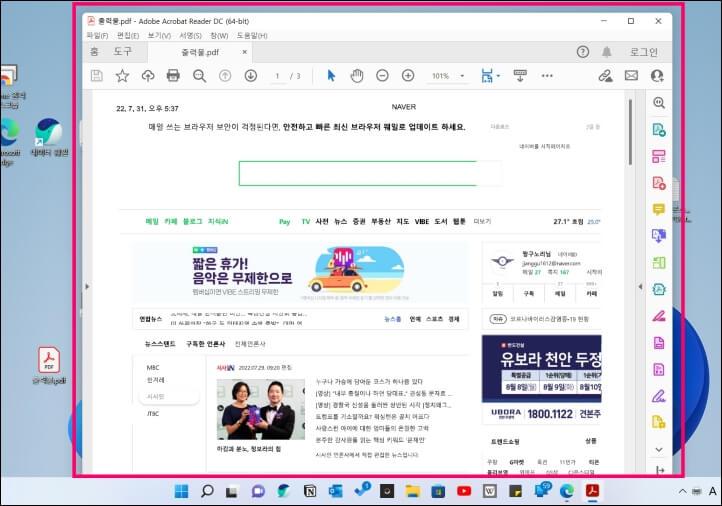The width and height of the screenshot is (722, 506).
Task: Close the 출력물.pdf document tab
Action: pos(245,52)
